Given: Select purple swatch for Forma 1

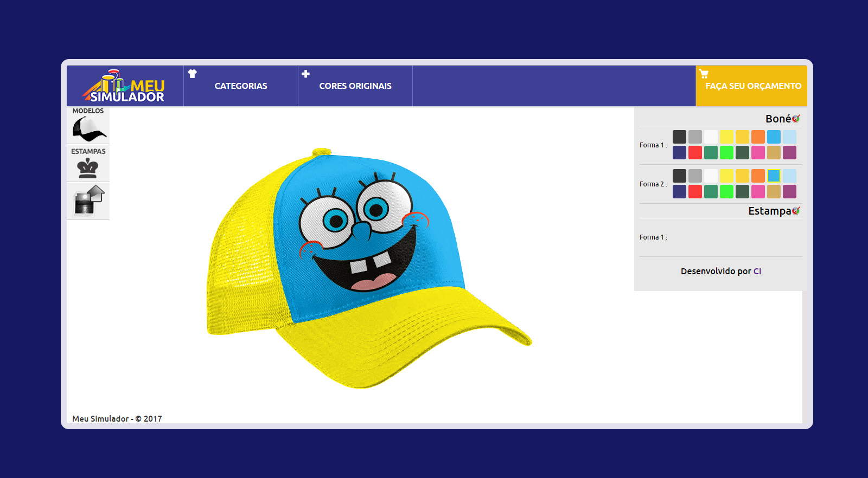Looking at the screenshot, I should click(x=789, y=152).
